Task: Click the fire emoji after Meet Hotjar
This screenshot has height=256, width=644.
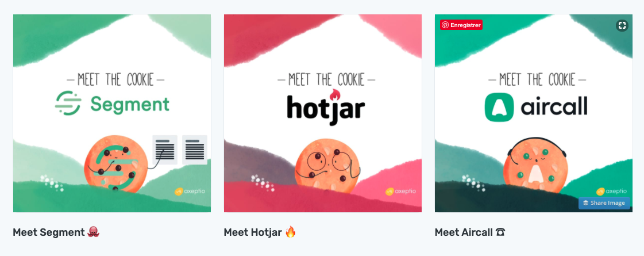Action: 290,232
